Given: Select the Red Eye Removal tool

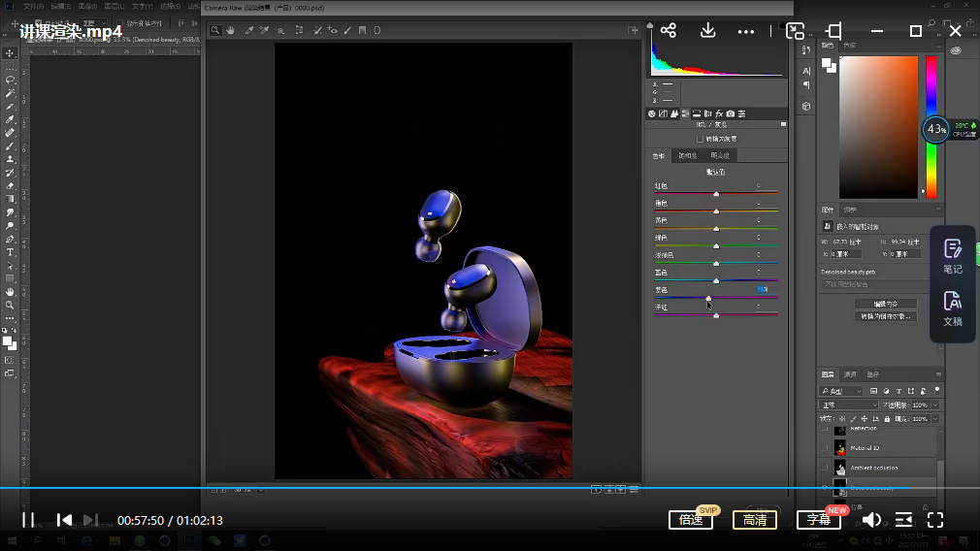Looking at the screenshot, I should [x=333, y=30].
